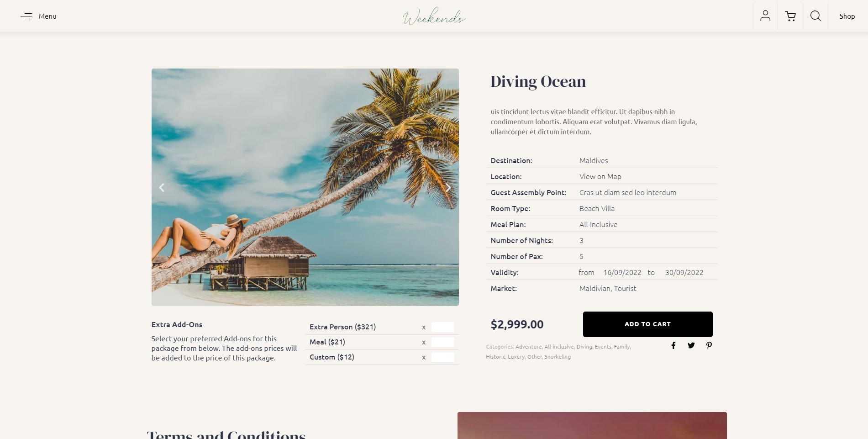This screenshot has height=439, width=868.
Task: Show next slide in image gallery
Action: (448, 187)
